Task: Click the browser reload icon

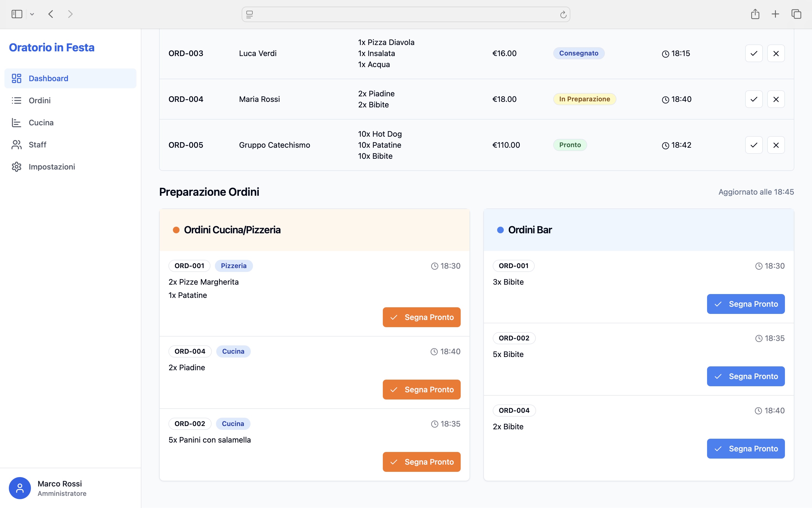Action: (563, 14)
